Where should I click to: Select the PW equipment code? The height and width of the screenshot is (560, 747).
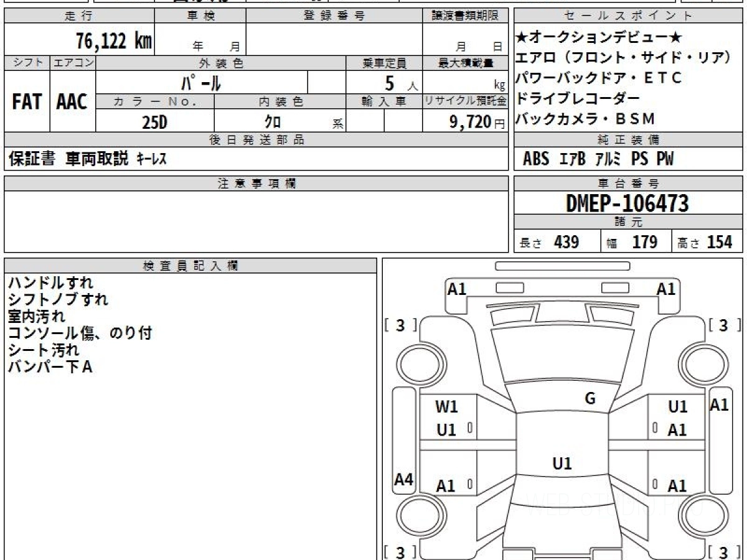[665, 159]
